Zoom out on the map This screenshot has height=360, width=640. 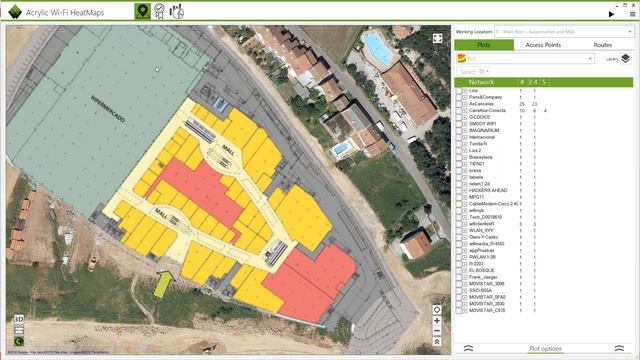pos(437,331)
